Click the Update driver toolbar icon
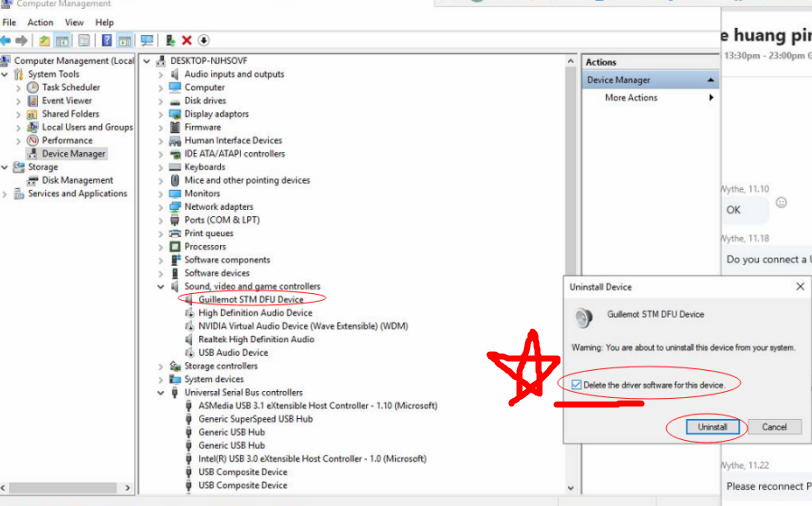This screenshot has width=812, height=506. pyautogui.click(x=170, y=40)
